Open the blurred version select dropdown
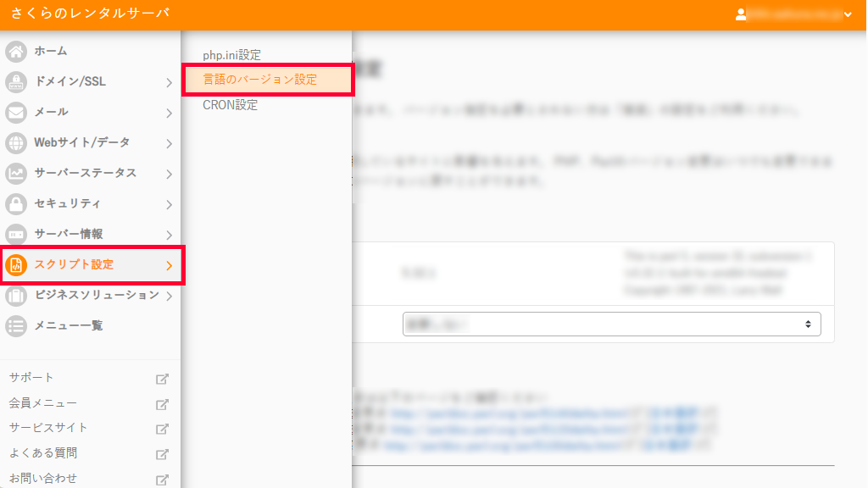 tap(611, 324)
